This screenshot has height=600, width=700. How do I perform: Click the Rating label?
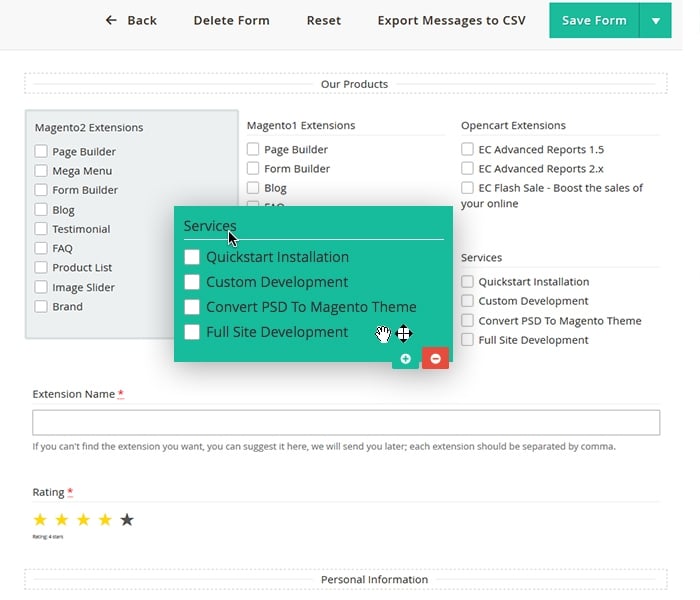pyautogui.click(x=48, y=492)
